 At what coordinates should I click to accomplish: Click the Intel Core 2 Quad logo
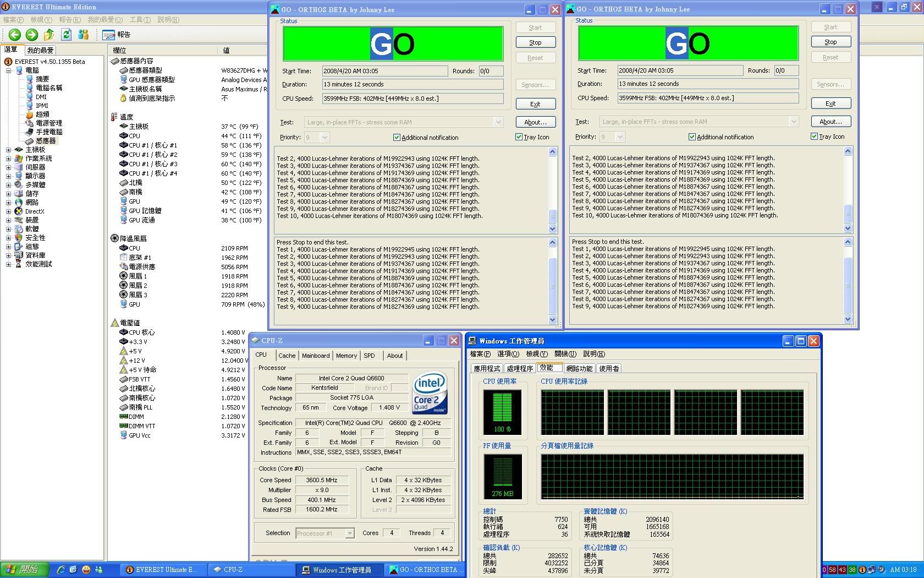[x=430, y=394]
